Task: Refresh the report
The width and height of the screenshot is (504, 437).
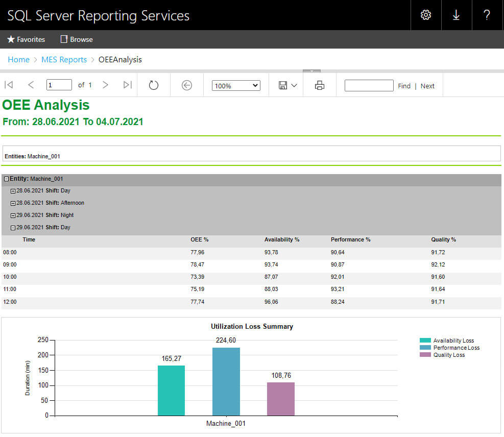Action: tap(154, 85)
